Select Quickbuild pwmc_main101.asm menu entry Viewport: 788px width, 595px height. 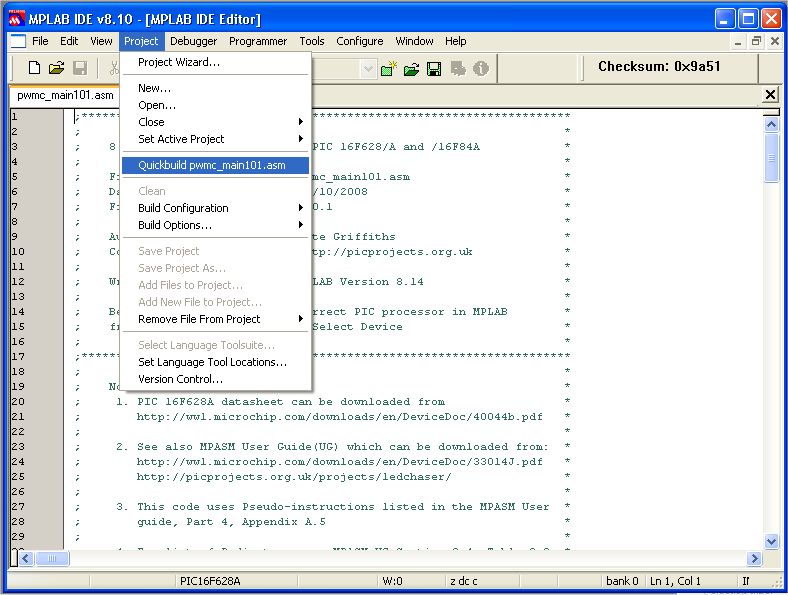(210, 166)
